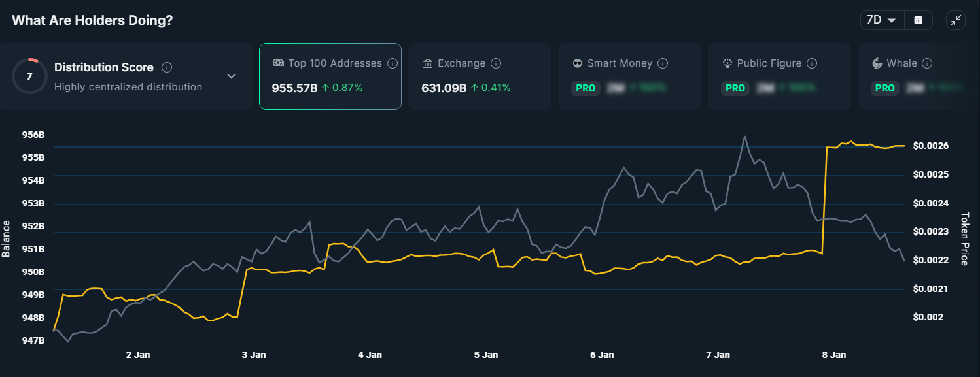The image size is (980, 377).
Task: Click the Whale icon on the Whale card
Action: (877, 63)
